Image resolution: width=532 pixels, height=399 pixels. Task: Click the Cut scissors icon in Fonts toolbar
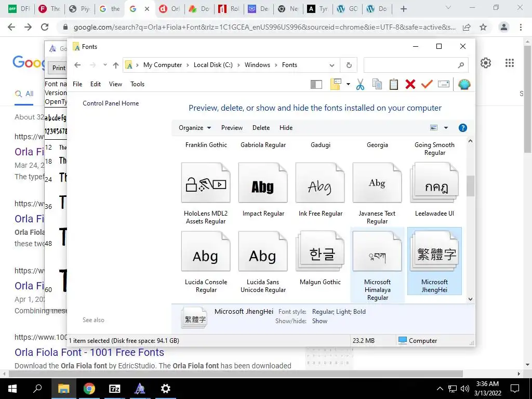(x=361, y=84)
